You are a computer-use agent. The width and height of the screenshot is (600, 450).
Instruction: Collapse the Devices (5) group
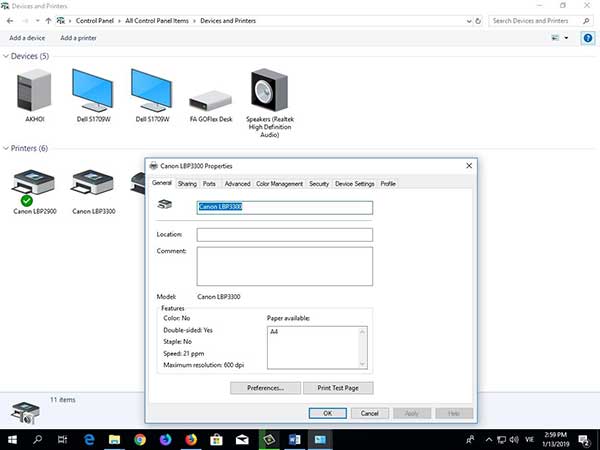click(x=6, y=56)
